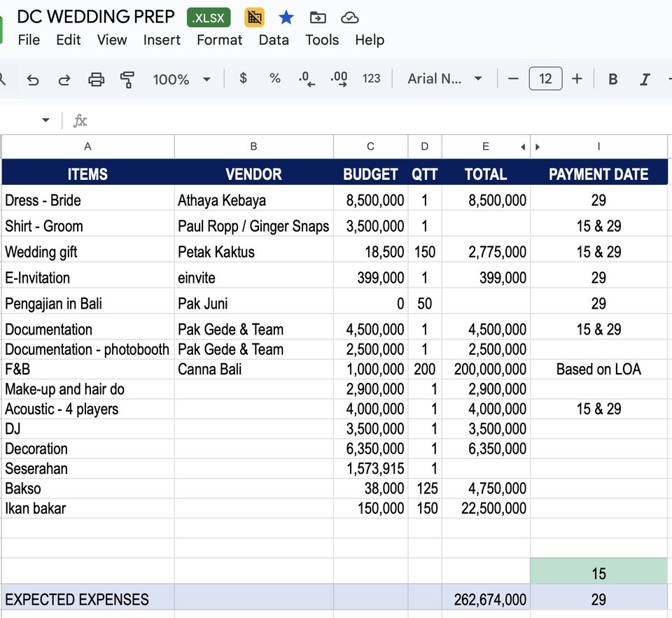Click the Redo arrow icon
Screen dimensions: 672x618
click(x=64, y=79)
